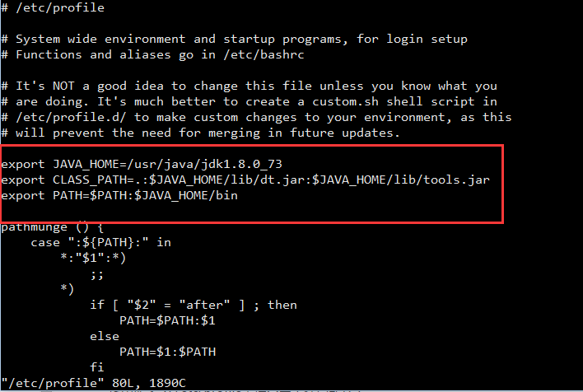Viewport: 583px width, 392px height.
Task: Click the "else" keyword line
Action: tap(105, 336)
